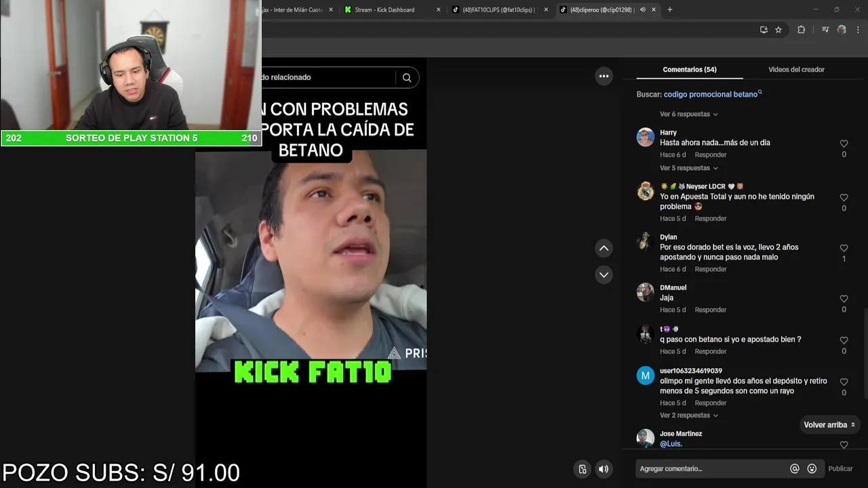Click the related content search field

click(328, 77)
